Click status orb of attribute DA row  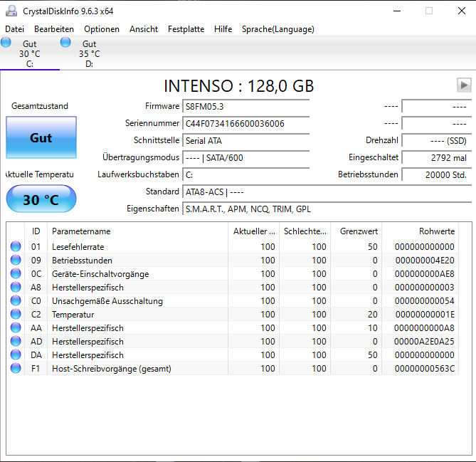16,355
